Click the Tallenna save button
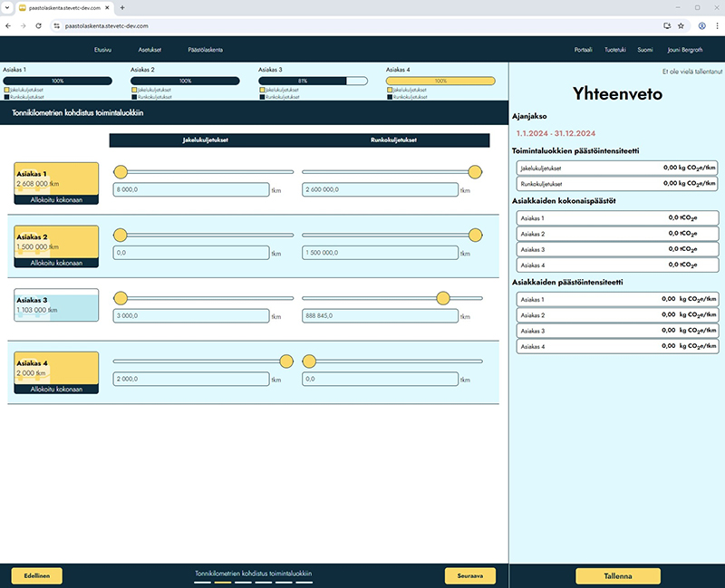This screenshot has height=588, width=725. click(618, 575)
